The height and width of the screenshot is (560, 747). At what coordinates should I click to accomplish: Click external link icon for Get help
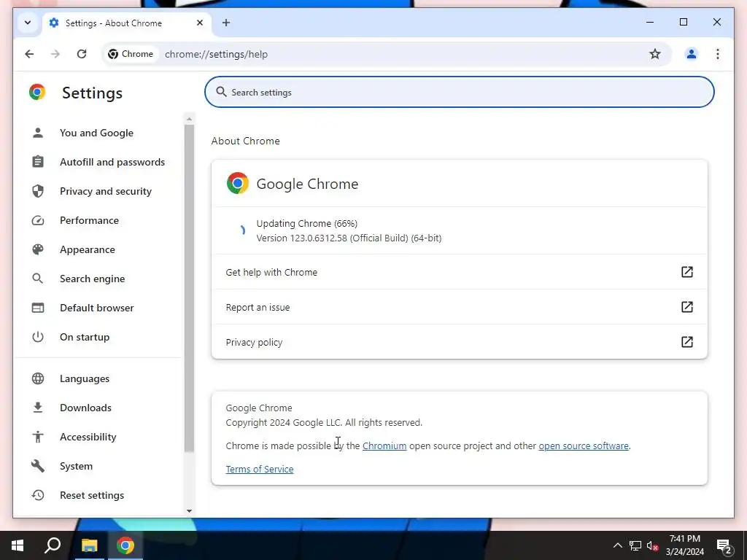[x=686, y=272]
